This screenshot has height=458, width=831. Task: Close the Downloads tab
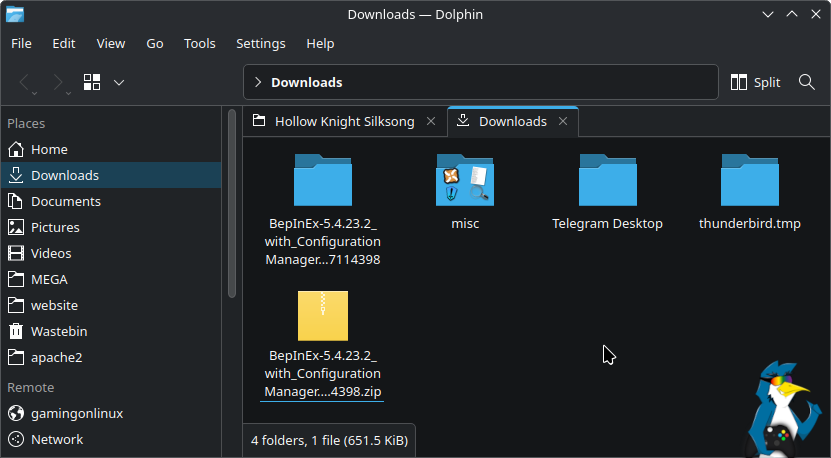(x=563, y=121)
